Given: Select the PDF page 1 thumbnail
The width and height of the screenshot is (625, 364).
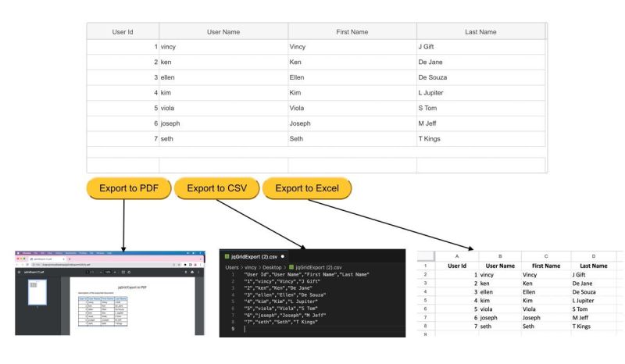Looking at the screenshot, I should pos(37,292).
